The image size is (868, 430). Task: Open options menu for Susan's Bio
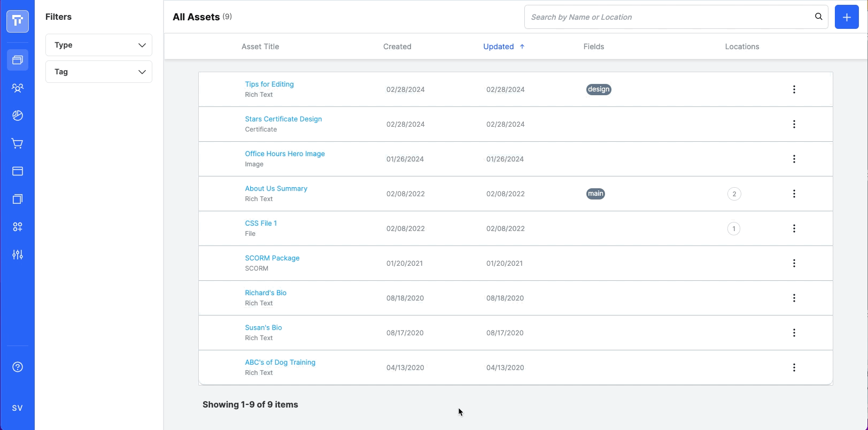point(794,333)
